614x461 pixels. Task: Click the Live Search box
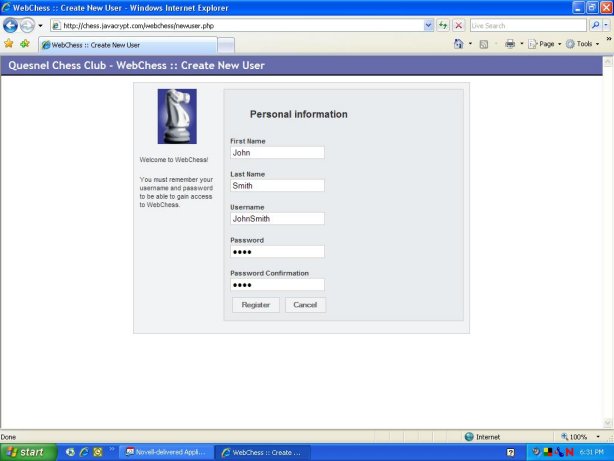(528, 26)
